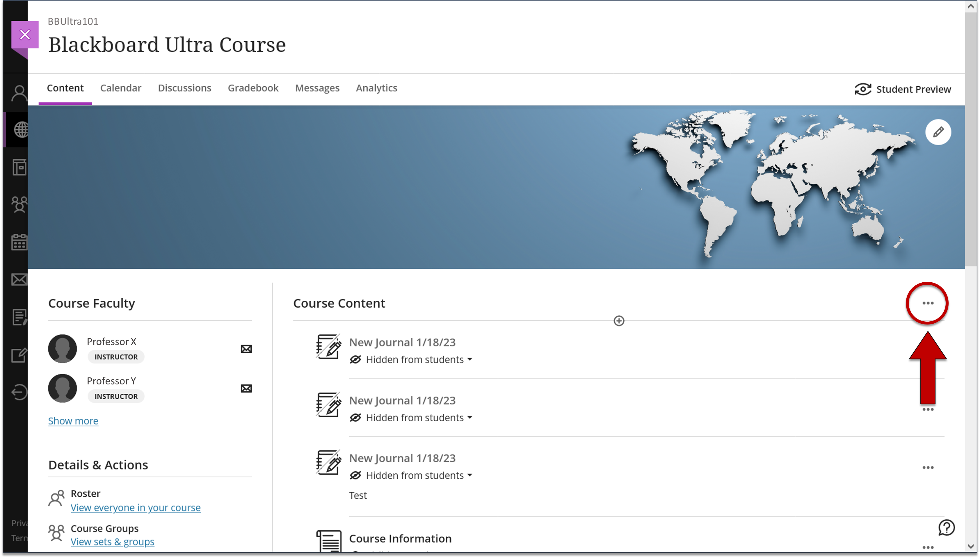
Task: Edit the course banner with the pencil icon
Action: tap(938, 132)
